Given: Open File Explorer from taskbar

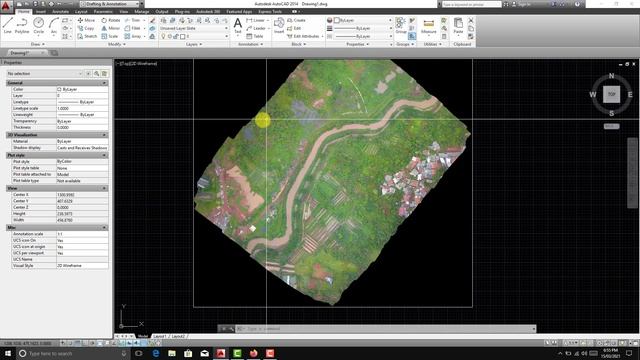Looking at the screenshot, I should (172, 353).
